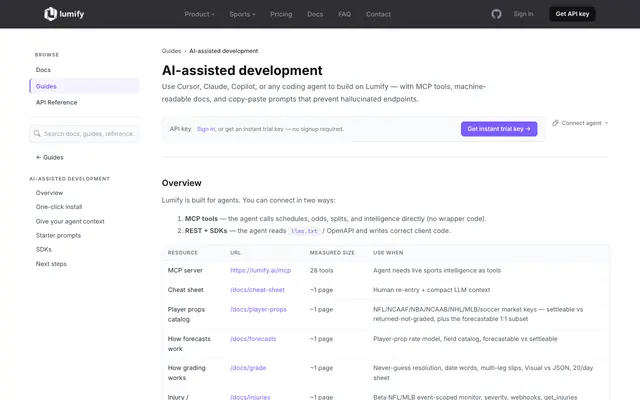Open the Next steps section link
This screenshot has width=640, height=400.
(51, 264)
